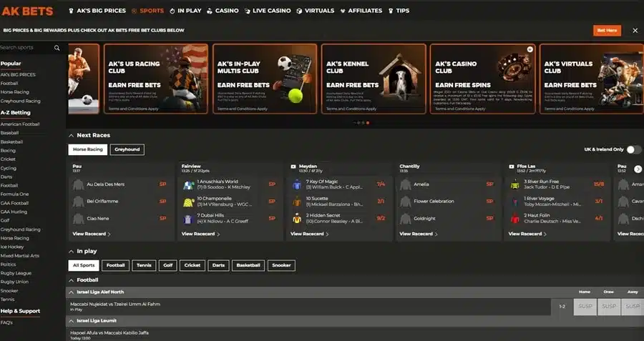The height and width of the screenshot is (341, 644).
Task: Click the orange Bet Here button
Action: [607, 30]
